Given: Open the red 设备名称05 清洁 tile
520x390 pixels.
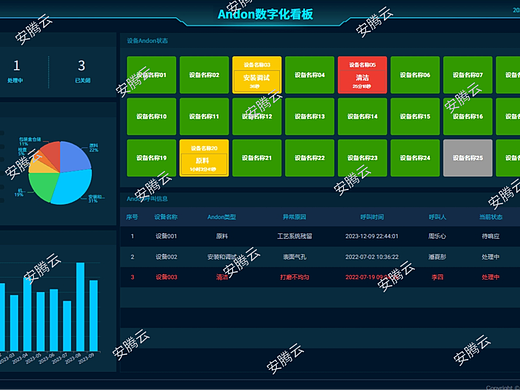Looking at the screenshot, I should pyautogui.click(x=362, y=75).
